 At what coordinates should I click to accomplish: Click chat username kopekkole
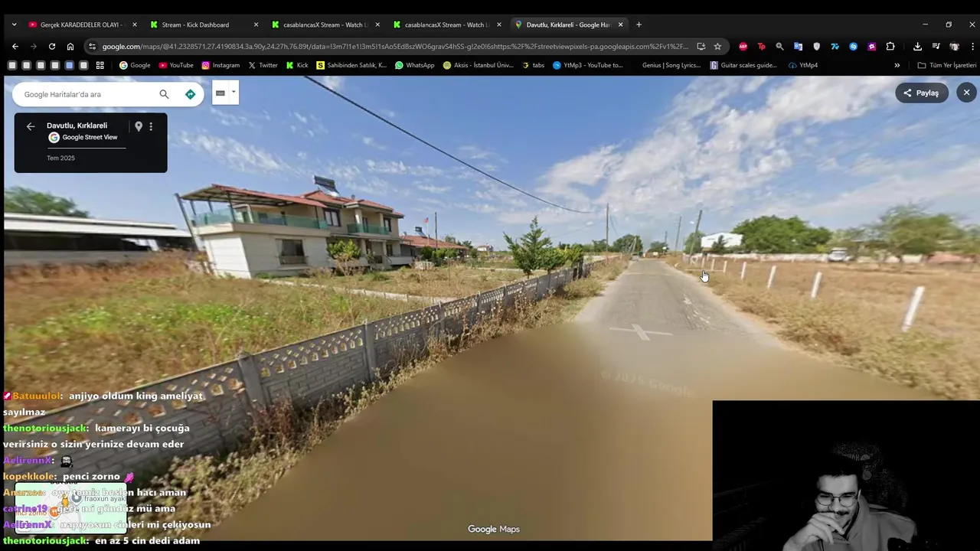click(x=30, y=476)
